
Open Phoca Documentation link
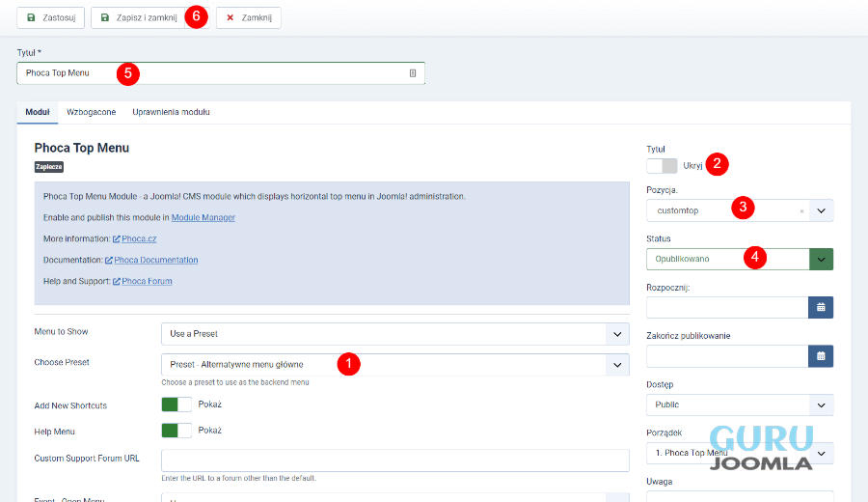[x=156, y=260]
